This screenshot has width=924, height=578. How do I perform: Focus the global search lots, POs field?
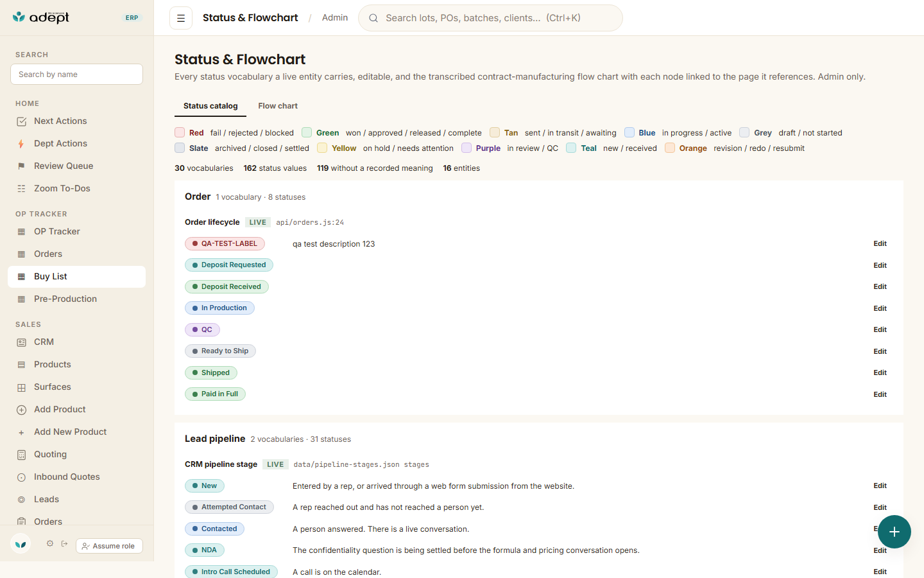490,18
